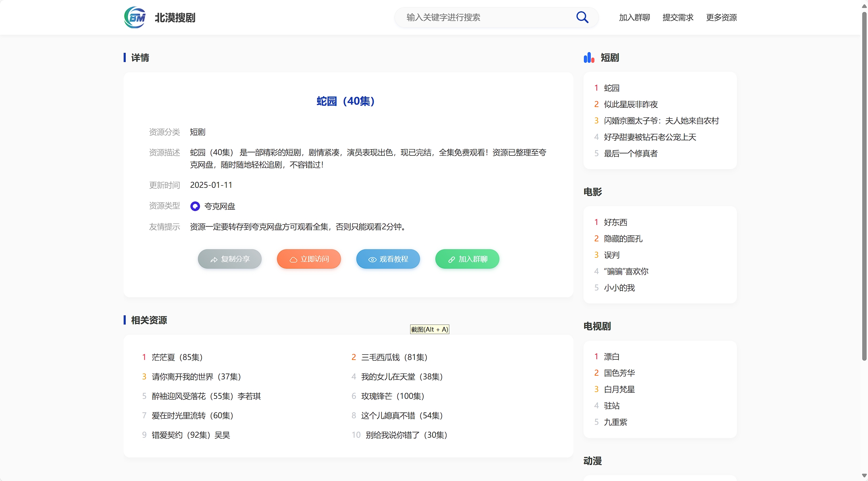Click the 夸克网盘 resource type label
The width and height of the screenshot is (868, 481).
220,206
